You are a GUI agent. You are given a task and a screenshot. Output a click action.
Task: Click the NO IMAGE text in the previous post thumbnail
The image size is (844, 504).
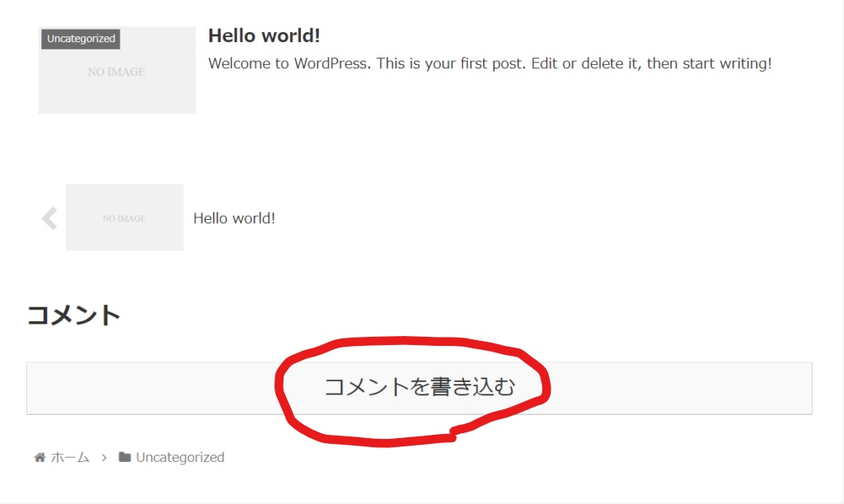(124, 218)
